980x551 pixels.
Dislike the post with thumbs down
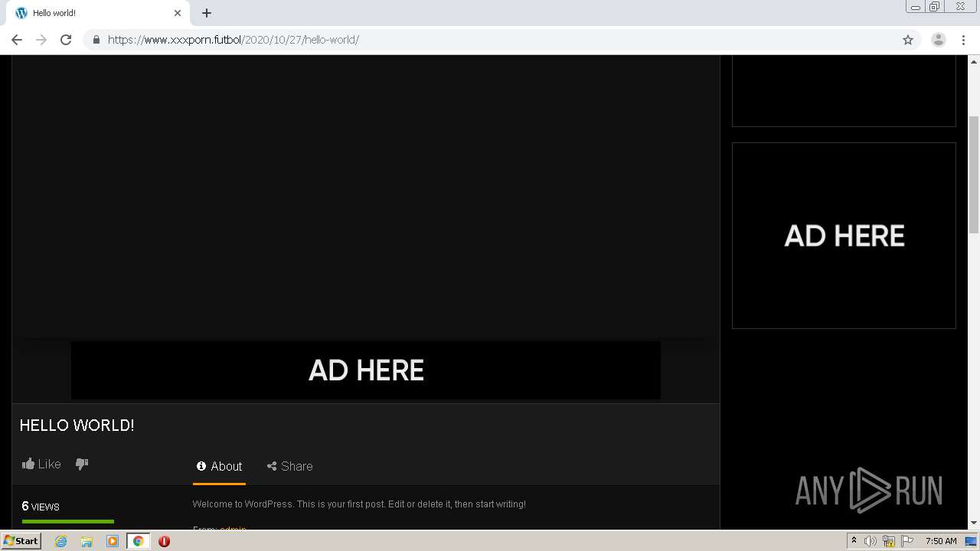coord(82,464)
